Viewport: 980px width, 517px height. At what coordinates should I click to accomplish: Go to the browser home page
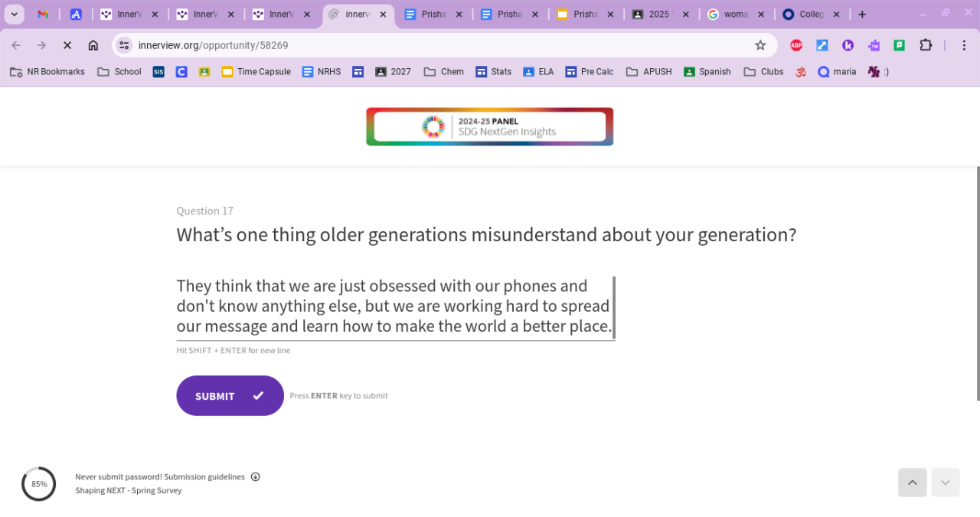click(x=93, y=45)
